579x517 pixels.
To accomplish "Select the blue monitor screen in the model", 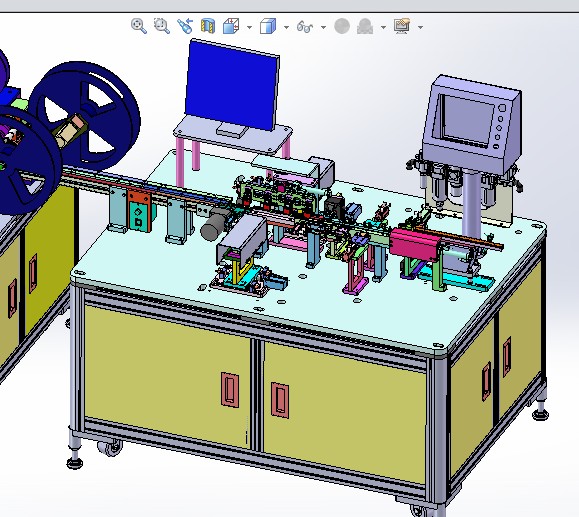I will coord(232,85).
